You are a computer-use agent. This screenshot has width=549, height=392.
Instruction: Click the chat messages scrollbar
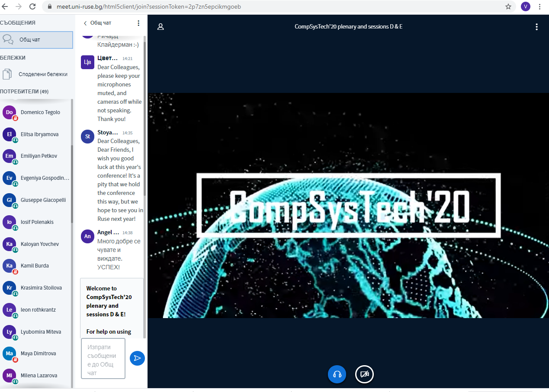[x=145, y=130]
